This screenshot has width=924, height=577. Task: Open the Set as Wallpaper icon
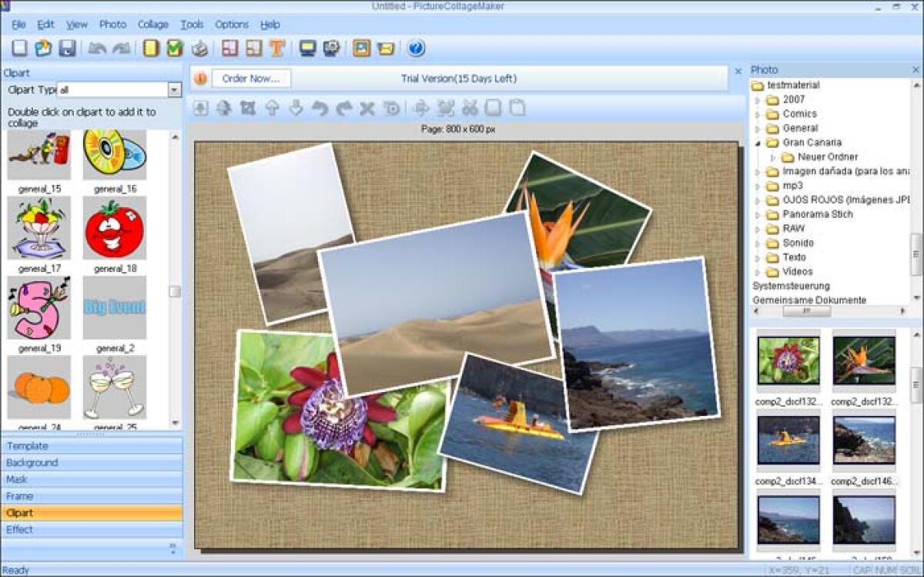306,48
